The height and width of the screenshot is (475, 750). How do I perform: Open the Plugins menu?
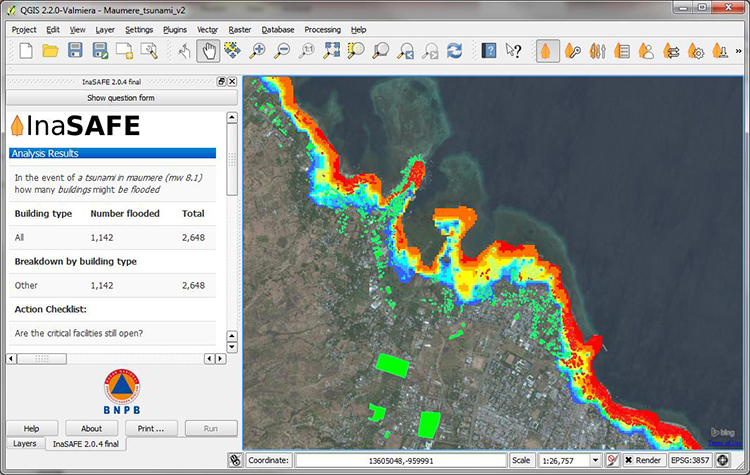(174, 30)
